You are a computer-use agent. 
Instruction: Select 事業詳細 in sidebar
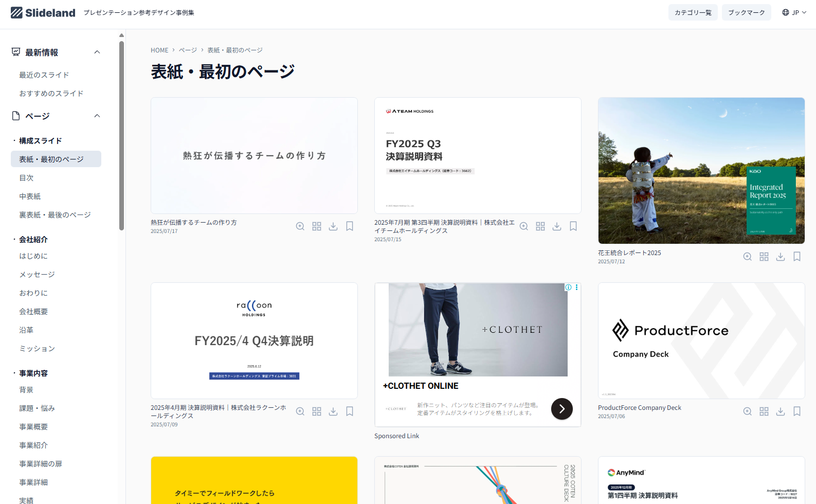click(33, 482)
